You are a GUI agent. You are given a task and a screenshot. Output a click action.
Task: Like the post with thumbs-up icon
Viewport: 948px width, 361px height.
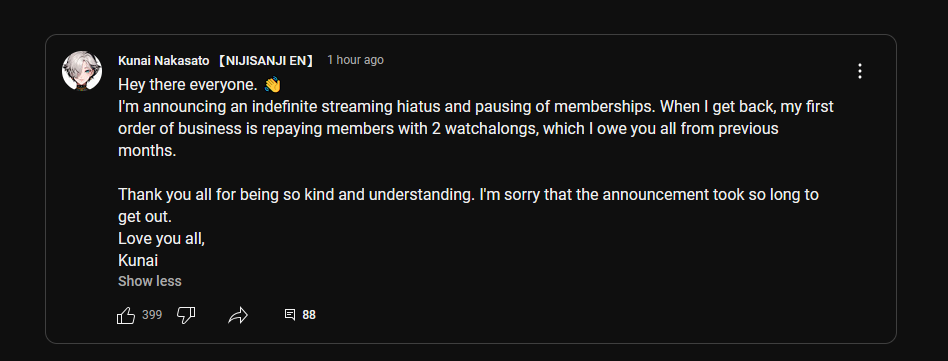point(126,315)
